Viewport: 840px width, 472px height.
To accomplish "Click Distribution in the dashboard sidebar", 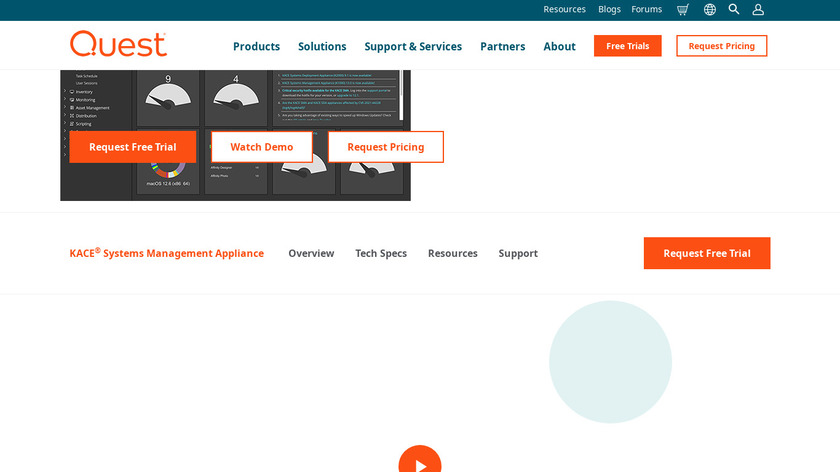I will coord(83,116).
